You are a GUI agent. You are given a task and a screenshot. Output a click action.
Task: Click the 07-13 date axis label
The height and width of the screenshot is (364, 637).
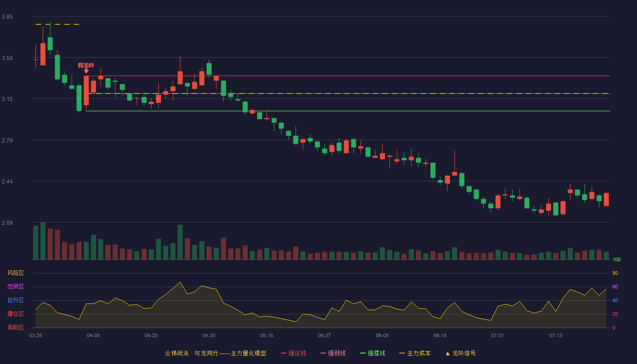pos(556,335)
